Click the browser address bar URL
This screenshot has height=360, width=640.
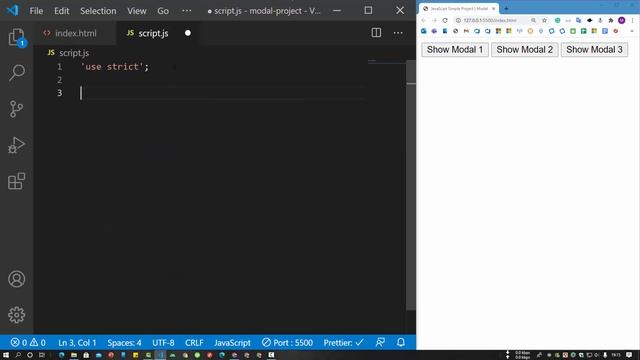point(490,20)
